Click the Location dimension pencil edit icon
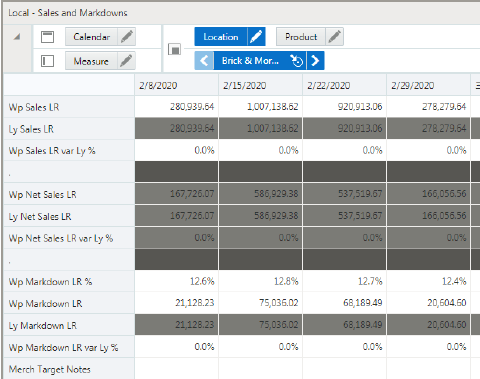 pos(256,37)
